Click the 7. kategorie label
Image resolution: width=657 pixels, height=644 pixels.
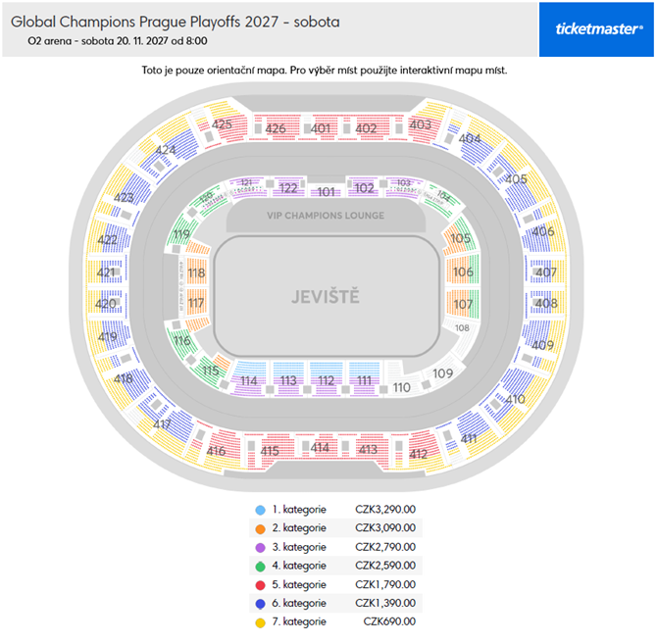click(299, 621)
